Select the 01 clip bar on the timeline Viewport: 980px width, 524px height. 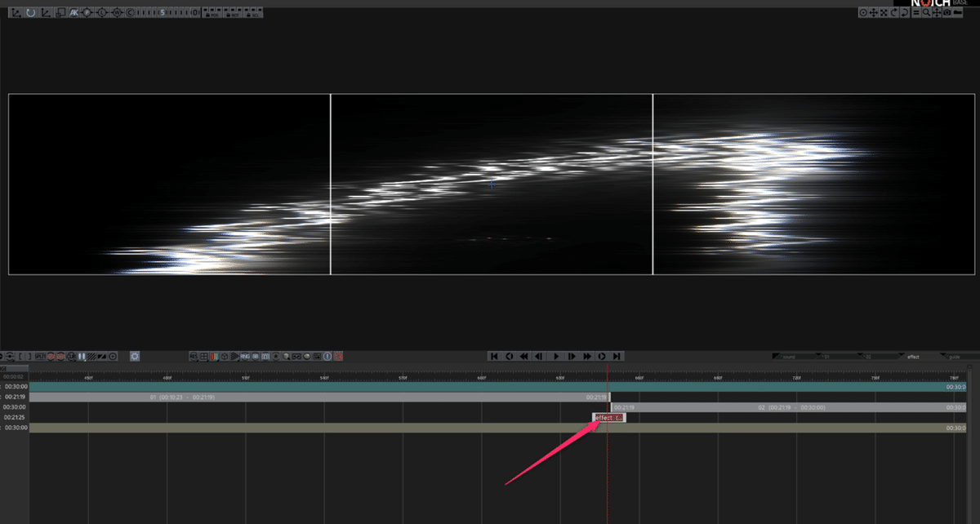pyautogui.click(x=319, y=397)
